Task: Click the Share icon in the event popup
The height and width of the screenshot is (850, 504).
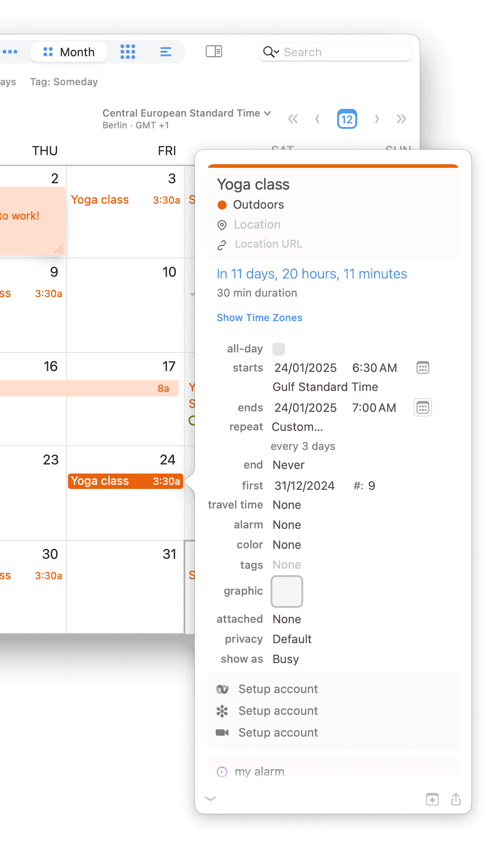Action: (x=456, y=799)
